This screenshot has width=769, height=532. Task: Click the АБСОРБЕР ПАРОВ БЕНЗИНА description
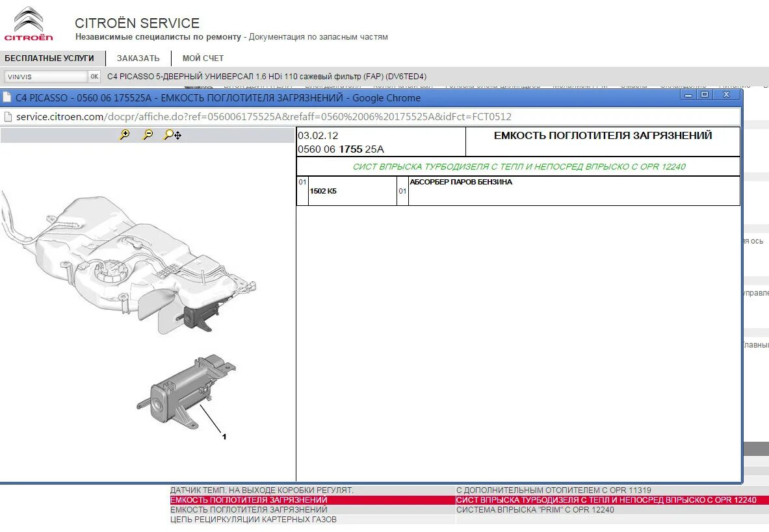point(461,182)
